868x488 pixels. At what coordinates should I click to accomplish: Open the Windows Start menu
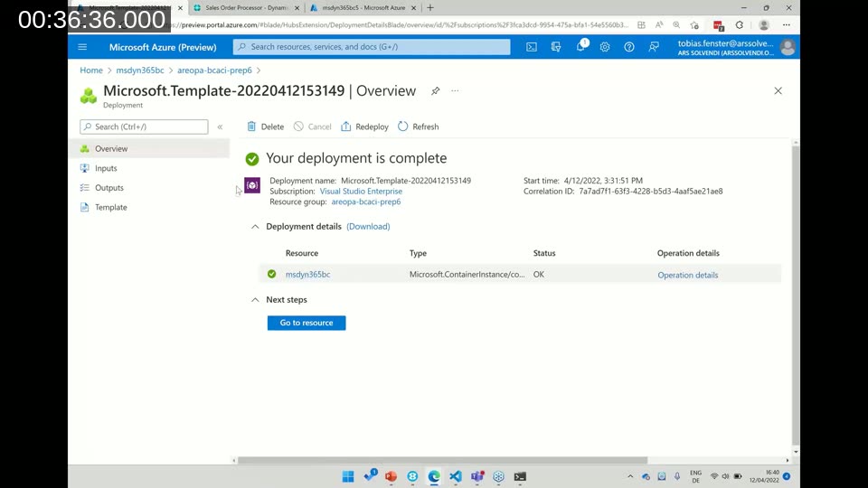pos(347,476)
